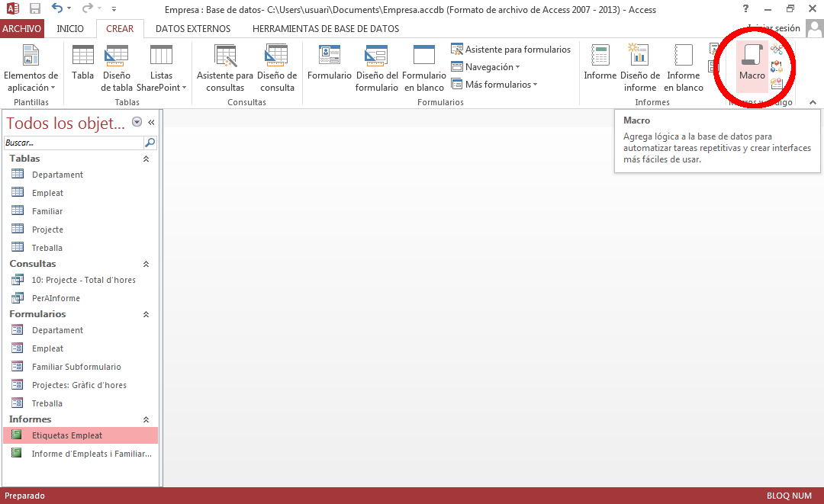Select the Empleat table in navigation pane

[x=47, y=193]
